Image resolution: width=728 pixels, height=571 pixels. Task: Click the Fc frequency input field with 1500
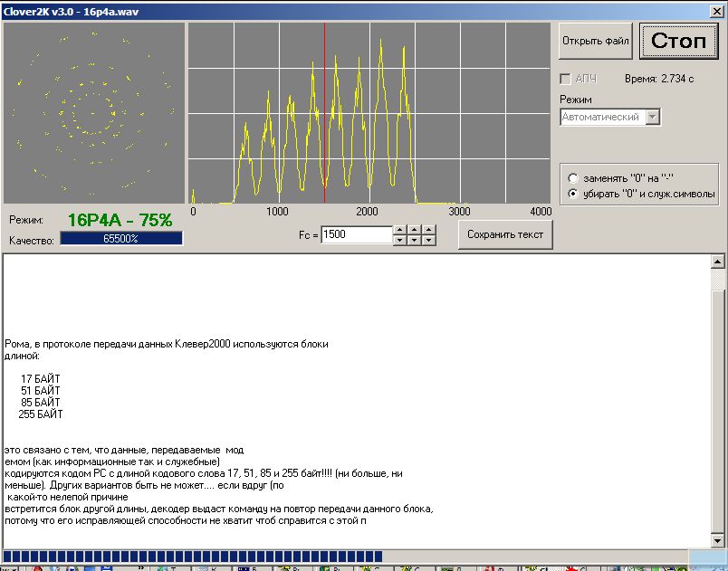click(357, 234)
